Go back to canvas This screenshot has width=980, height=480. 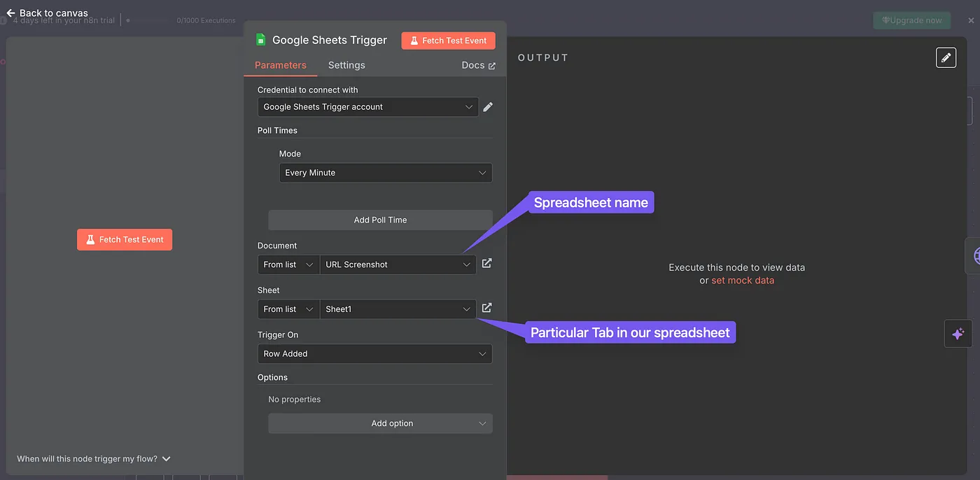pyautogui.click(x=47, y=13)
